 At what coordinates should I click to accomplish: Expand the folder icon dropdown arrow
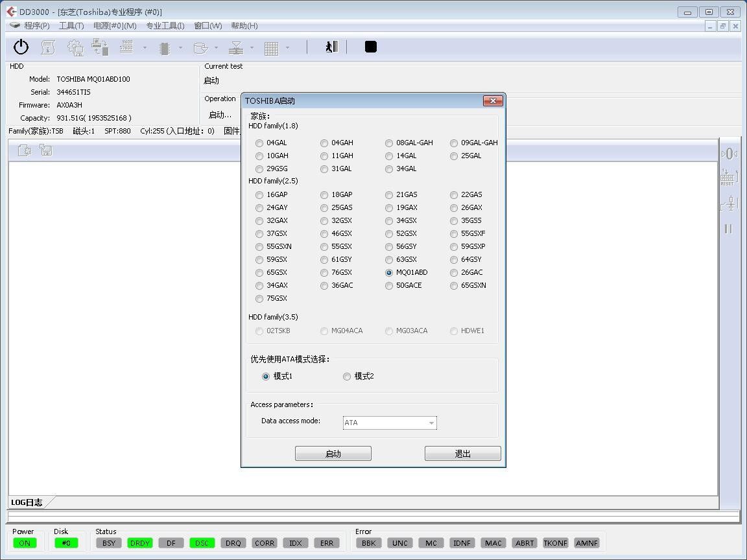[x=216, y=47]
